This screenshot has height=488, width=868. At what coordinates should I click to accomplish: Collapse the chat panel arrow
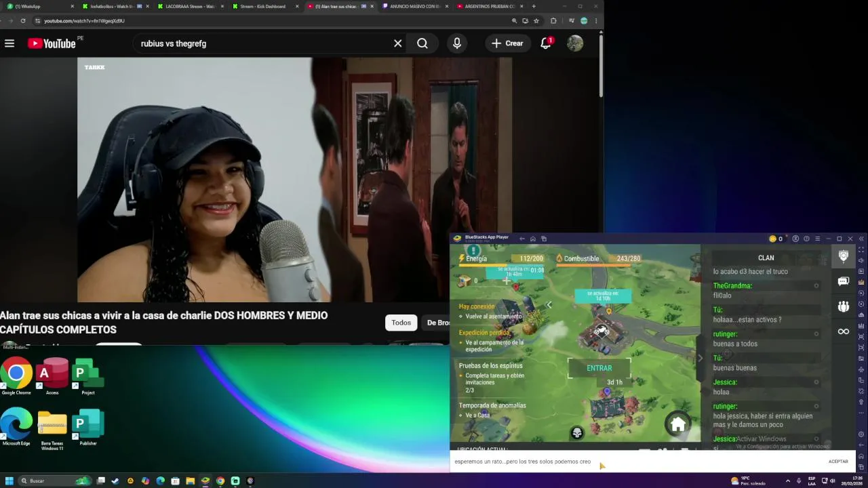pos(701,359)
